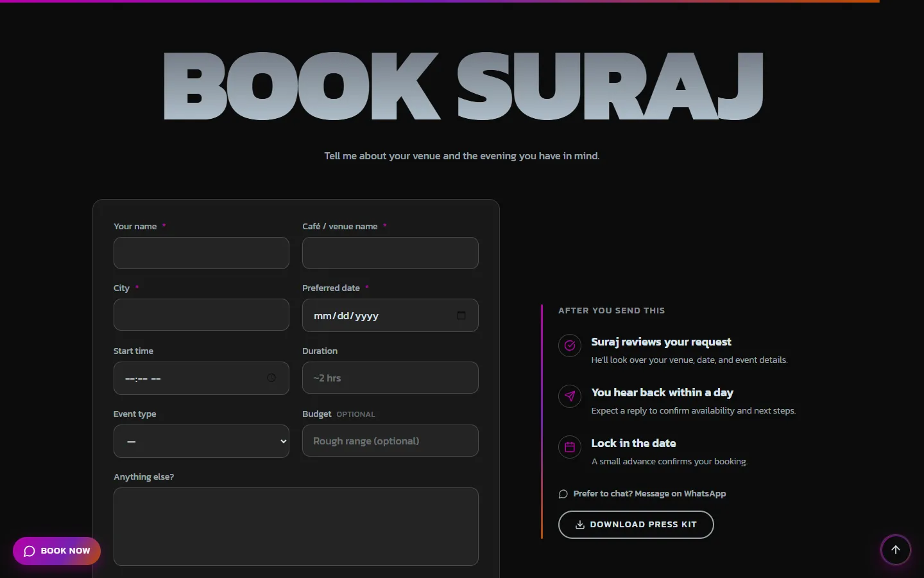This screenshot has width=924, height=578.
Task: Click the checkmark icon beside Suraj reviews your request
Action: [570, 346]
